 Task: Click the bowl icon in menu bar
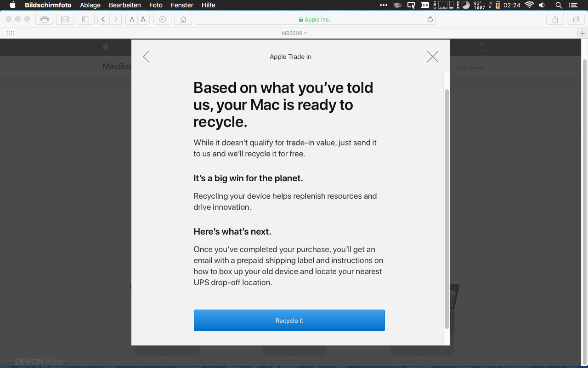tap(398, 5)
